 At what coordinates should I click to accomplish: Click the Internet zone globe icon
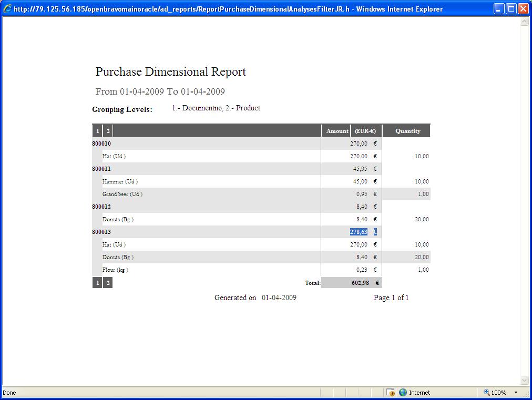pos(403,393)
